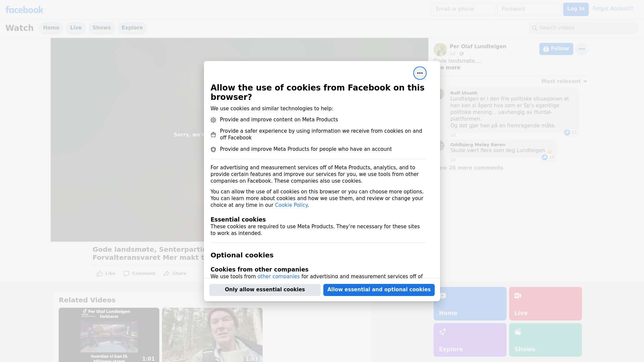Open the Most relevant comment sort dropdown
The width and height of the screenshot is (644, 362).
pyautogui.click(x=564, y=81)
